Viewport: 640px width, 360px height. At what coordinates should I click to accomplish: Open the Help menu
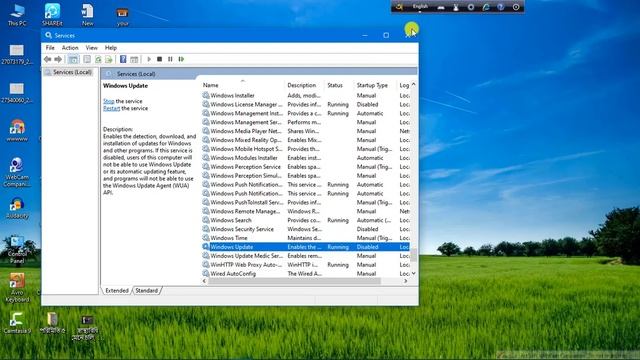pyautogui.click(x=111, y=48)
